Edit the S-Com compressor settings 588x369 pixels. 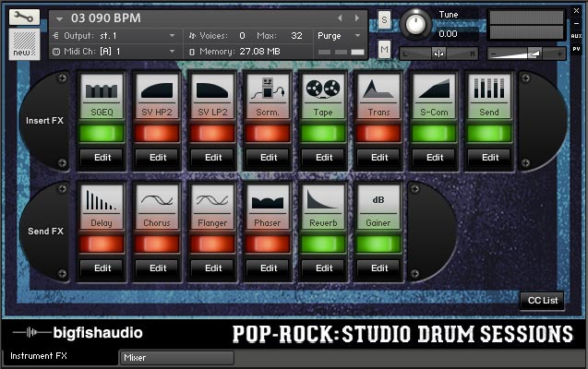point(434,158)
